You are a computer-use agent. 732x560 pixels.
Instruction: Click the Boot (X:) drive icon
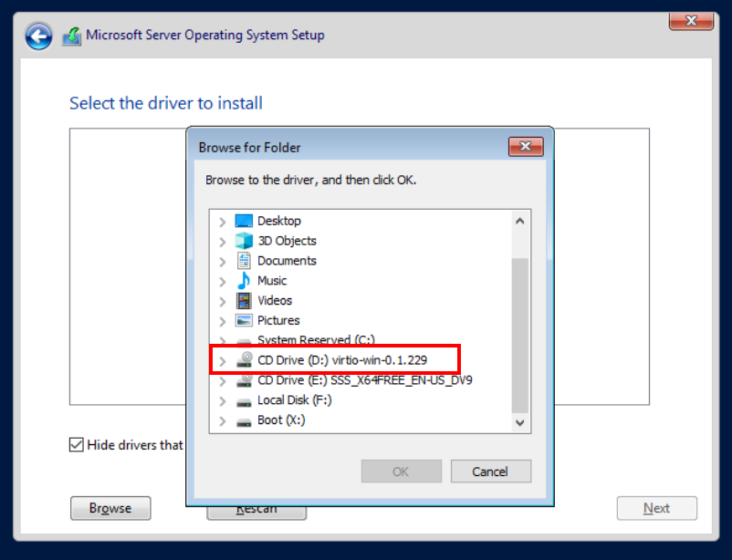tap(244, 420)
